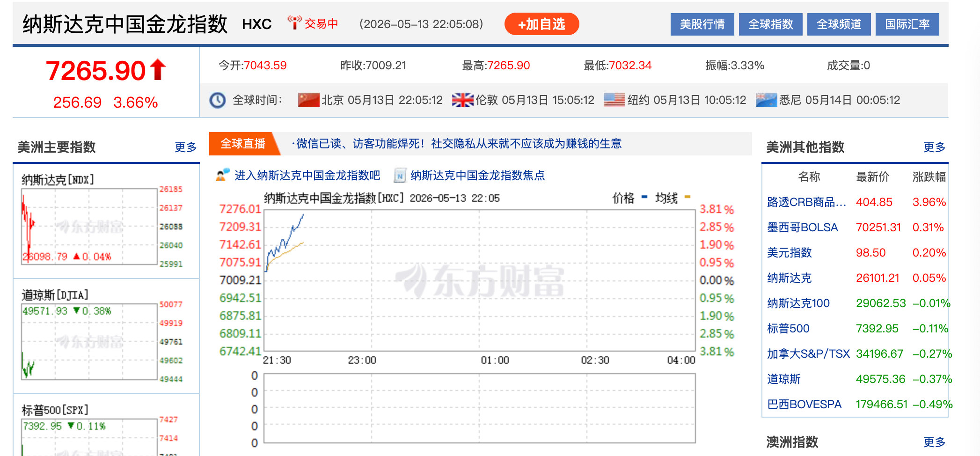
Task: Open 进入纳斯达克中国金龙指数吧 forum link
Action: pyautogui.click(x=307, y=176)
